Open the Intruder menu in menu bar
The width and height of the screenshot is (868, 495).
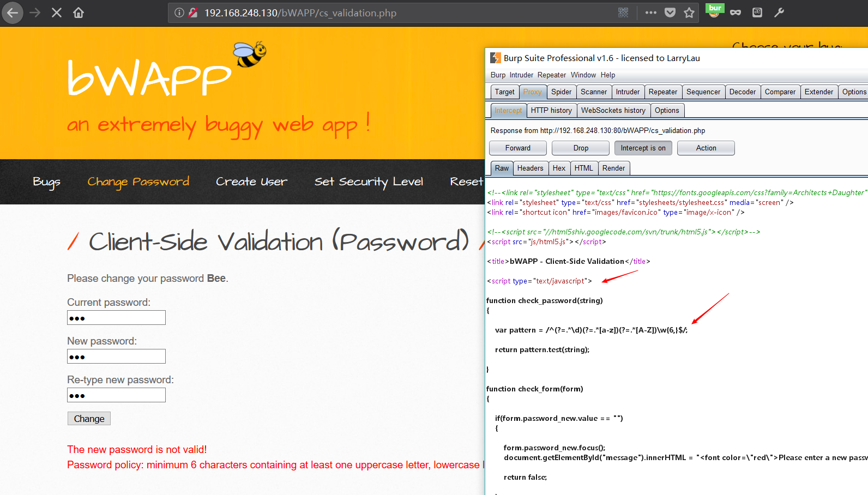point(521,75)
